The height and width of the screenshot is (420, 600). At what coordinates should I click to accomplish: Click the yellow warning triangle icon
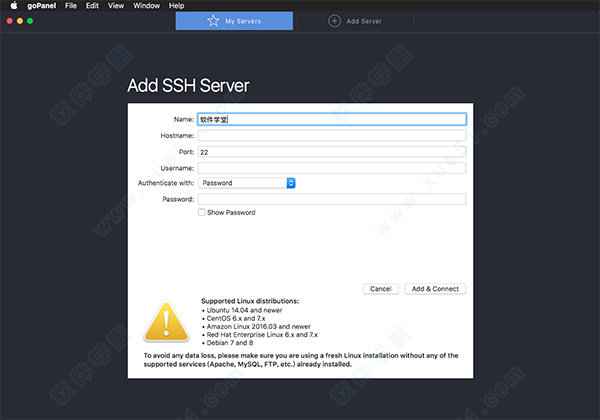[166, 322]
